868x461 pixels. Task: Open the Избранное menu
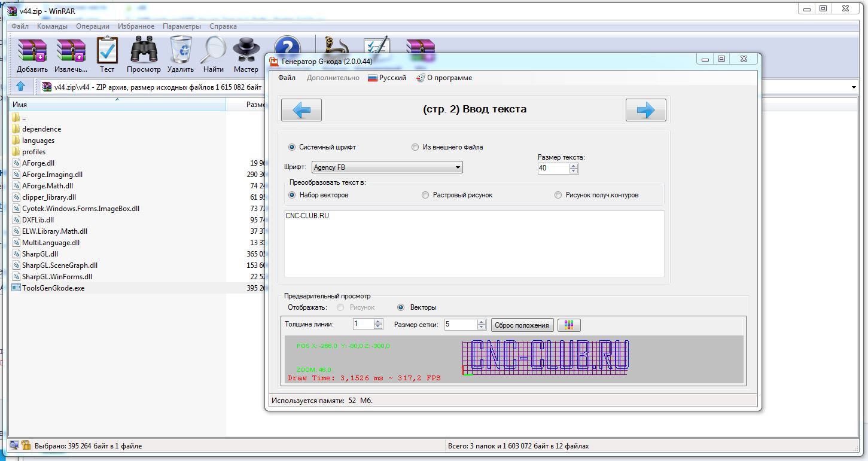pyautogui.click(x=136, y=26)
